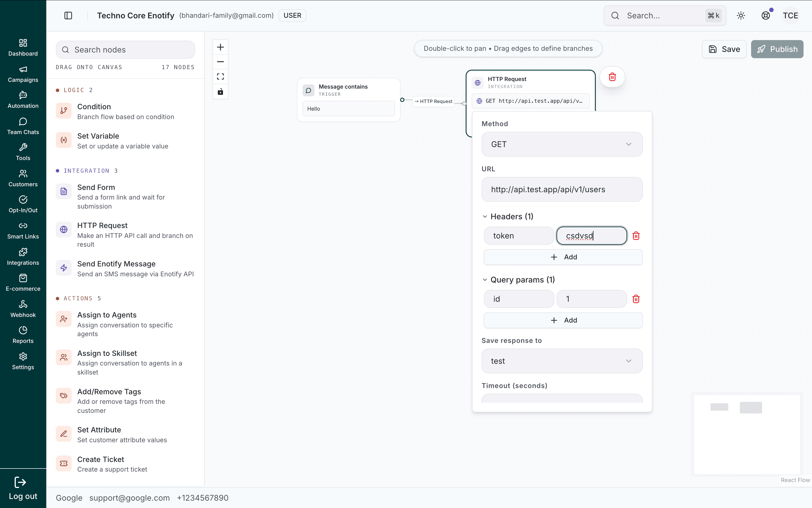Click the HTTP Request edge label

[433, 101]
